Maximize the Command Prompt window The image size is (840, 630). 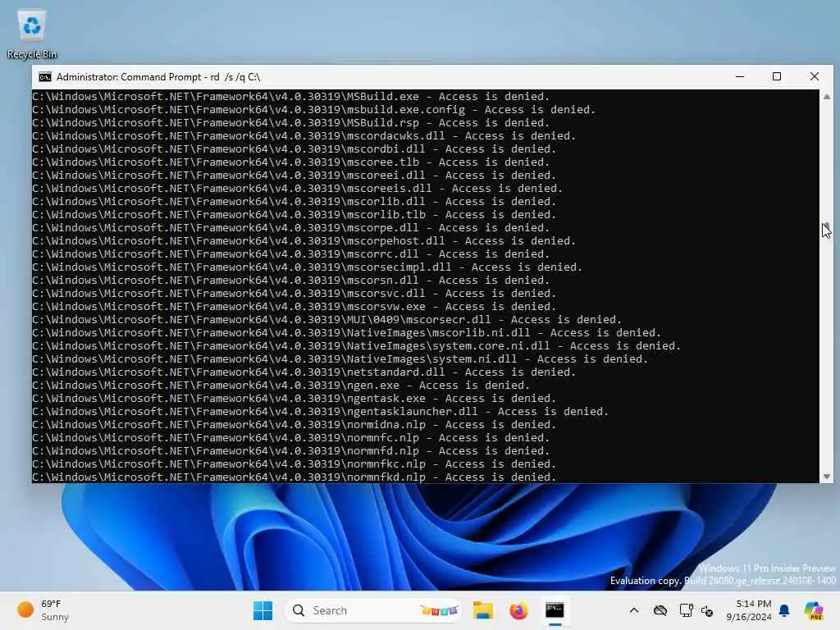[777, 76]
